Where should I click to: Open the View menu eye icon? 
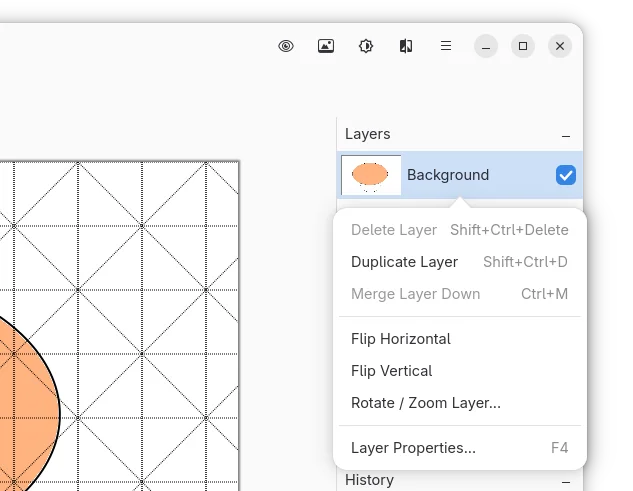tap(286, 46)
